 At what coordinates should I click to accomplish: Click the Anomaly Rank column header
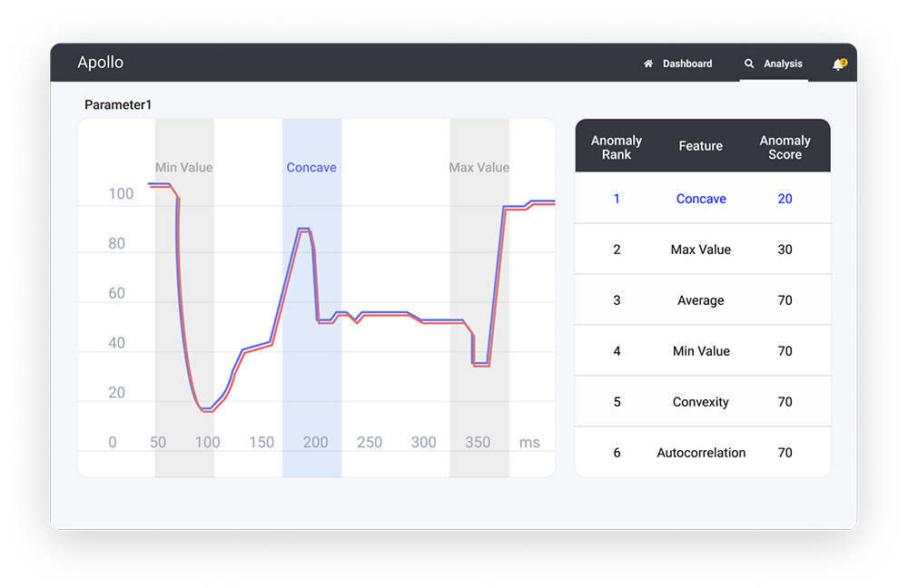(617, 147)
